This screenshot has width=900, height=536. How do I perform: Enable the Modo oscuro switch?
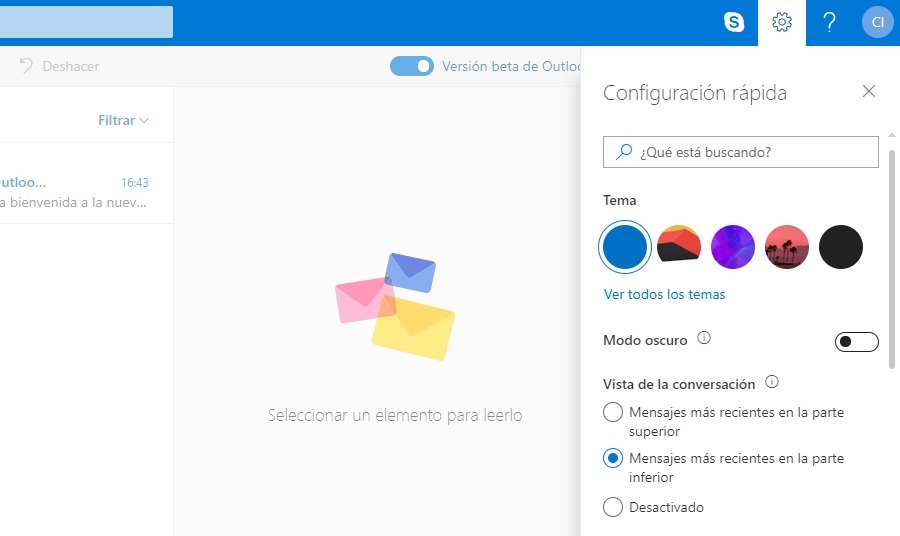(x=856, y=342)
